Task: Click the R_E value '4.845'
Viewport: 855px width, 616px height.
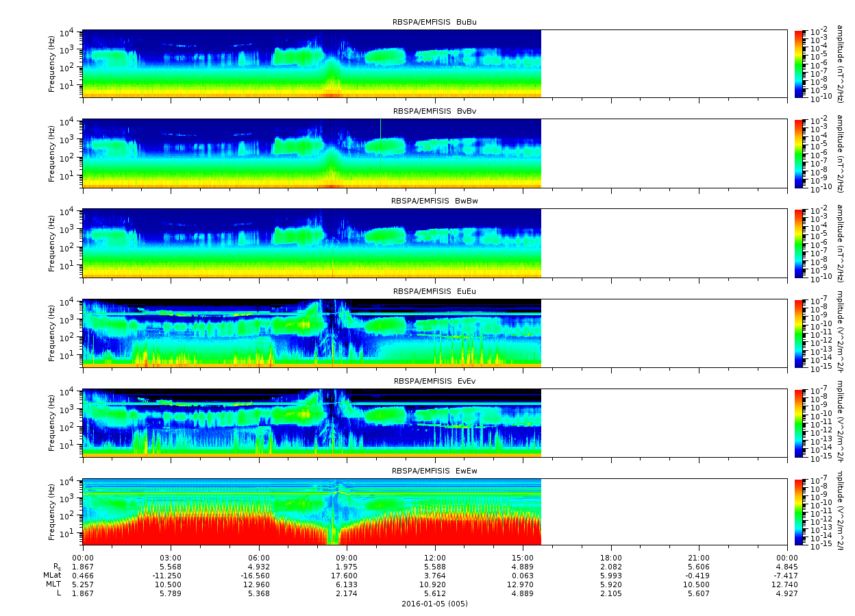Action: [786, 566]
